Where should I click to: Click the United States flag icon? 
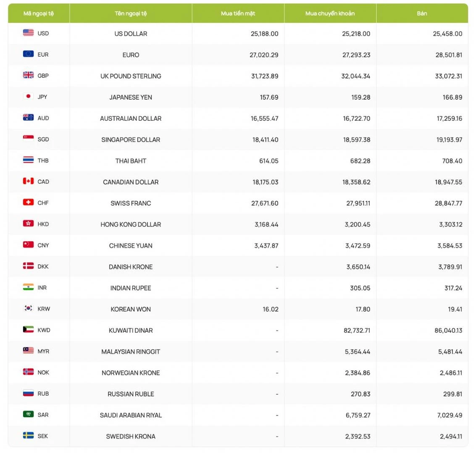tap(28, 33)
